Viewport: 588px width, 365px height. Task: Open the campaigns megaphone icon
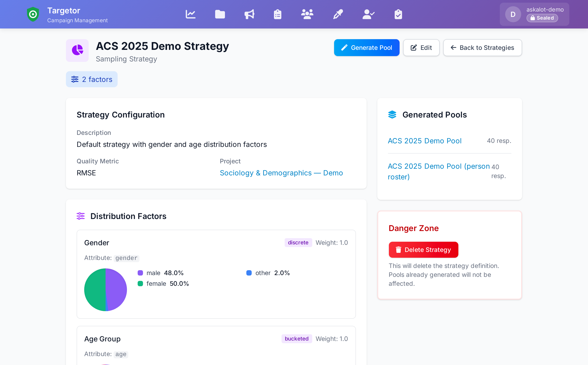click(249, 14)
